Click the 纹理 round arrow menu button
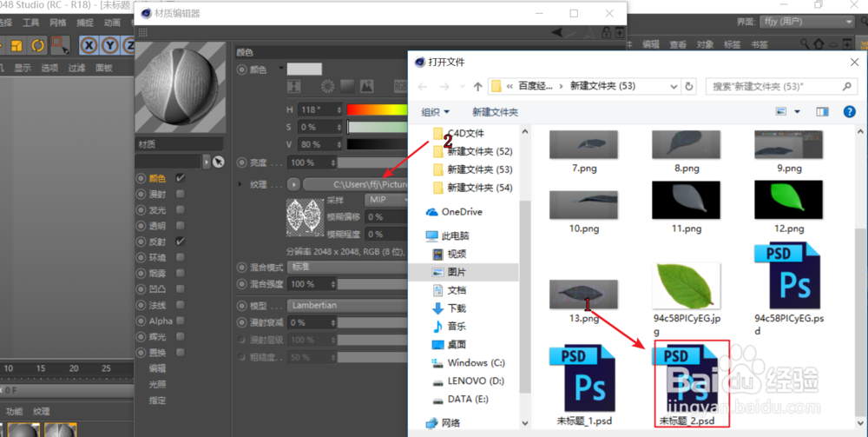 293,184
